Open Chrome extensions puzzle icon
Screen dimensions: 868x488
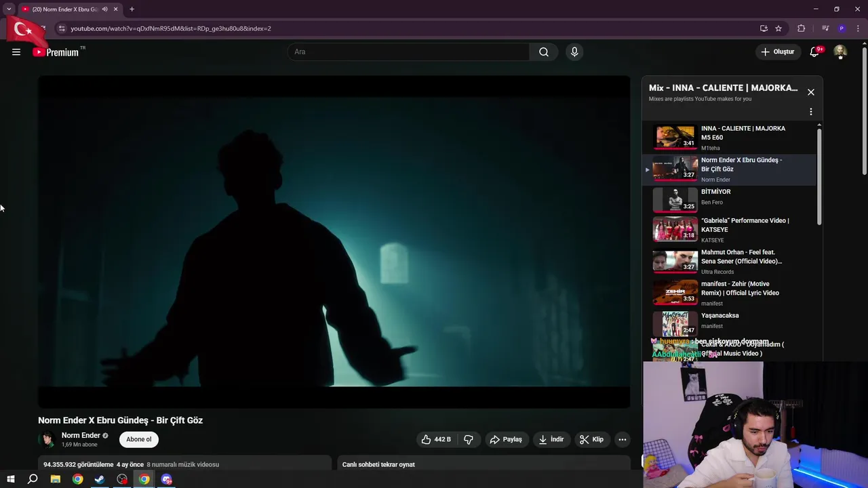click(802, 28)
